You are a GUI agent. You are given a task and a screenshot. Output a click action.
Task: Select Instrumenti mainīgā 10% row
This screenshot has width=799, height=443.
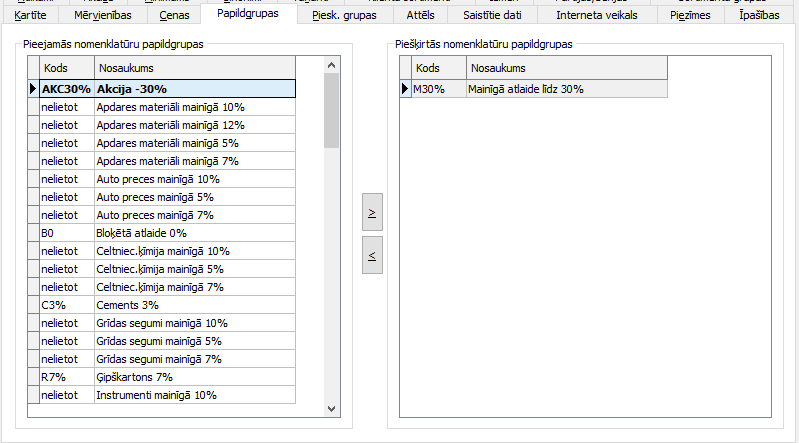point(195,395)
